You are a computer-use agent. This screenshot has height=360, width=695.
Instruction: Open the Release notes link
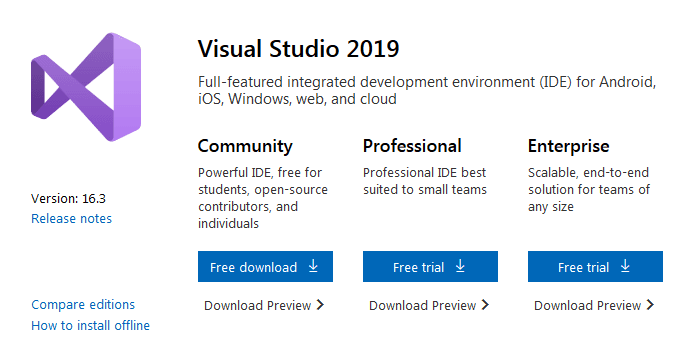[71, 219]
